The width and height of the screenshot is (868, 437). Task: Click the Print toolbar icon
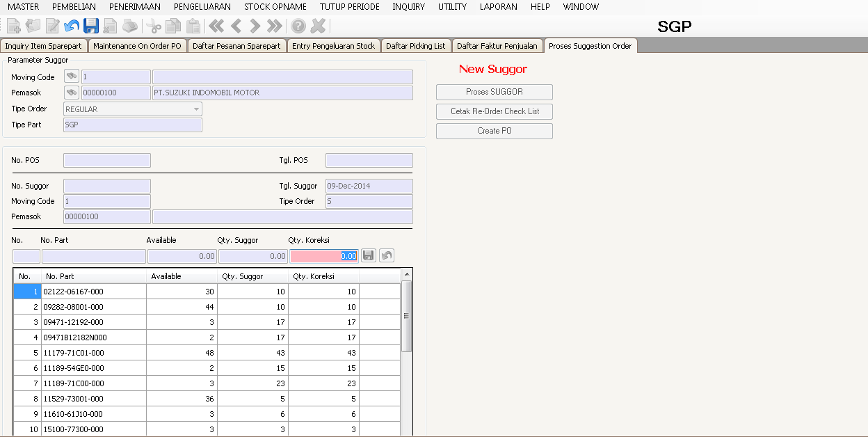pyautogui.click(x=129, y=26)
